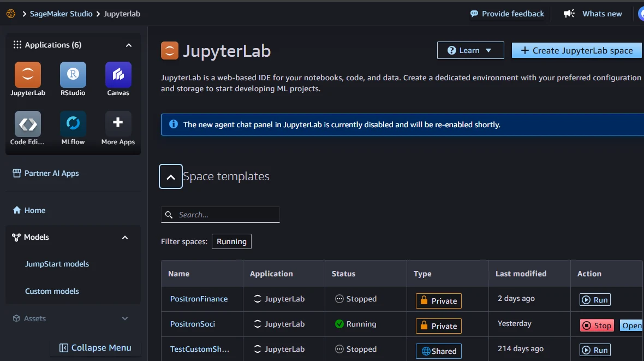Open JumpStart models
644x361 pixels.
point(57,264)
